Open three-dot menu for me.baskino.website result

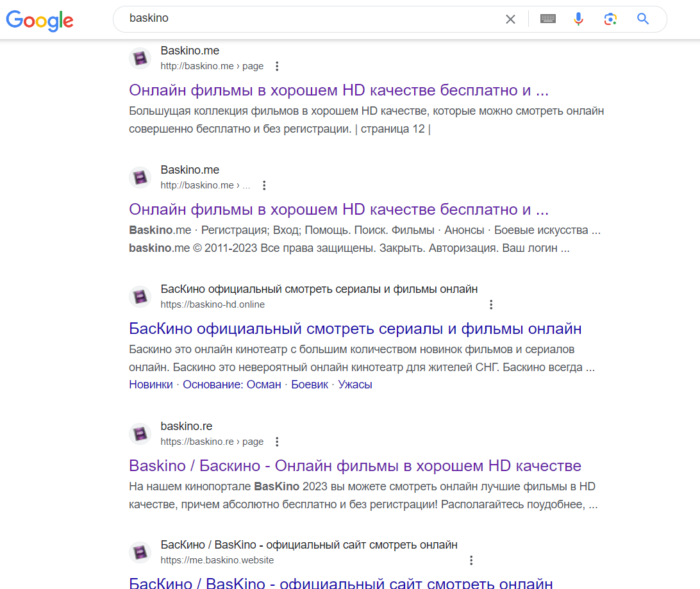471,560
